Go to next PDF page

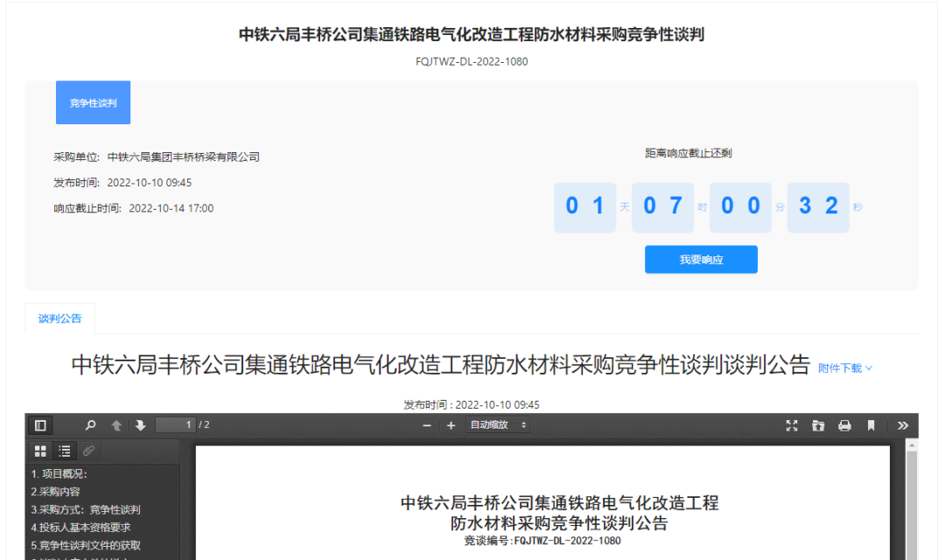coord(140,425)
